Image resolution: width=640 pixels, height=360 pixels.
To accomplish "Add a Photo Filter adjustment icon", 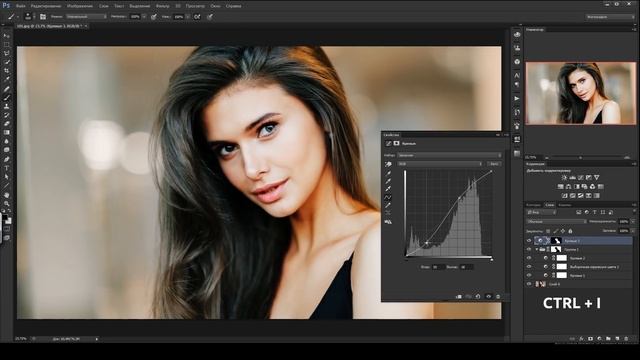I will [x=584, y=187].
